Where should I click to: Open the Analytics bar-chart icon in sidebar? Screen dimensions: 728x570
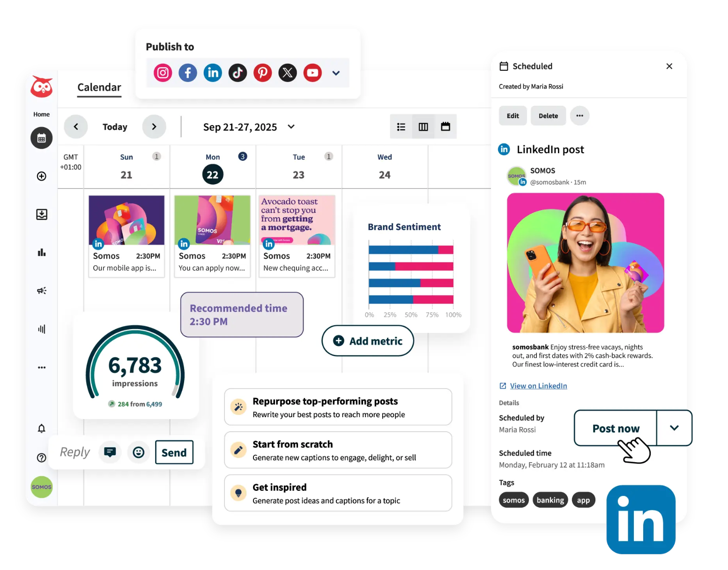[x=41, y=252]
